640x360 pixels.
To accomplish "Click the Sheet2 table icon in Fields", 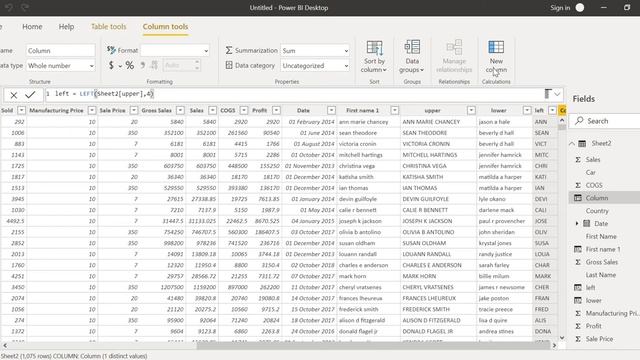I will (x=582, y=143).
